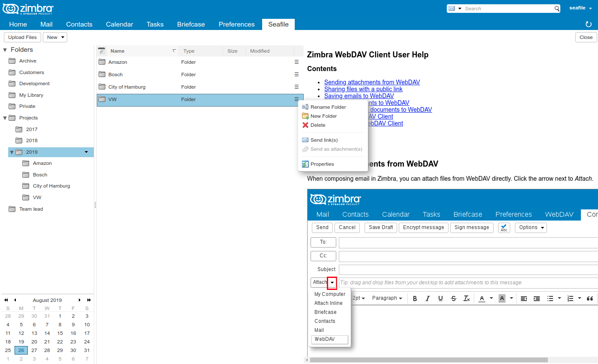Viewport: 598px width, 364px height.
Task: Switch to the Calendar tab
Action: 120,24
